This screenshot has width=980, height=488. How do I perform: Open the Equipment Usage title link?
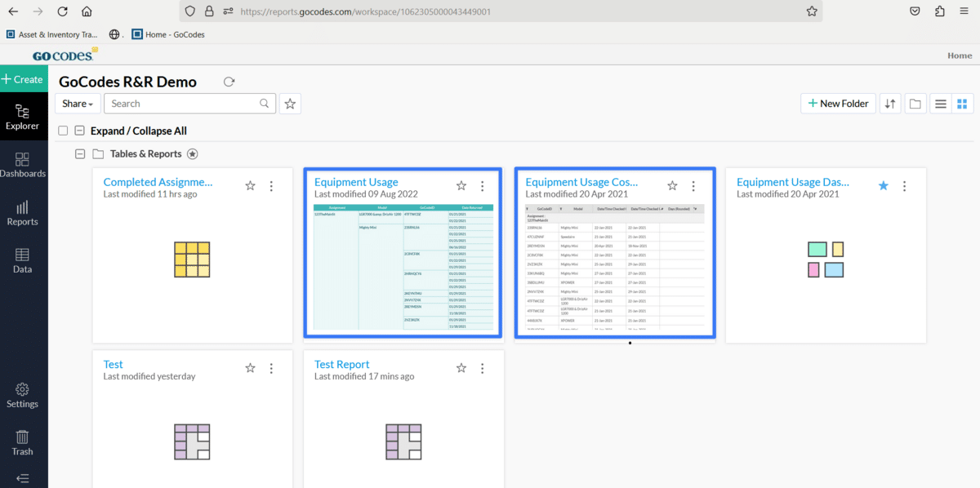(356, 182)
